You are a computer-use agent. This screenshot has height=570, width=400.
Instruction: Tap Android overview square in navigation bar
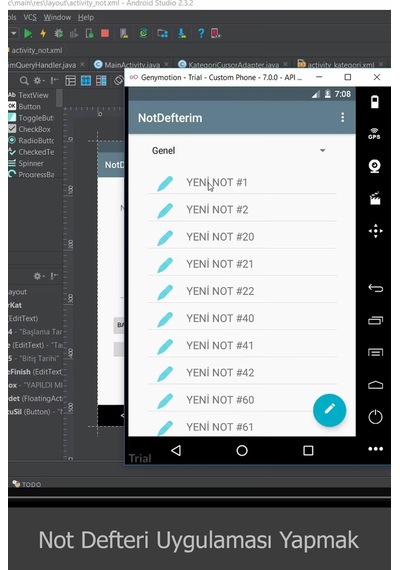tap(308, 451)
